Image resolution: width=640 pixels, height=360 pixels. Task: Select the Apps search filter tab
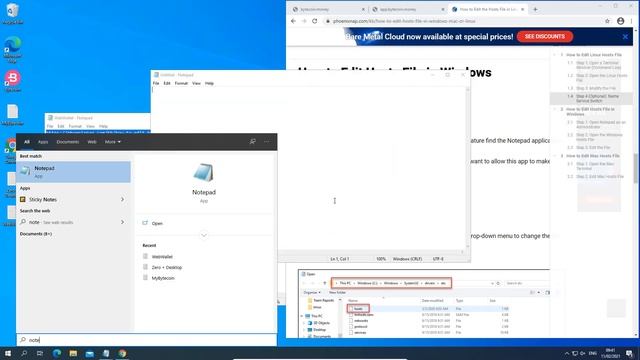click(43, 142)
